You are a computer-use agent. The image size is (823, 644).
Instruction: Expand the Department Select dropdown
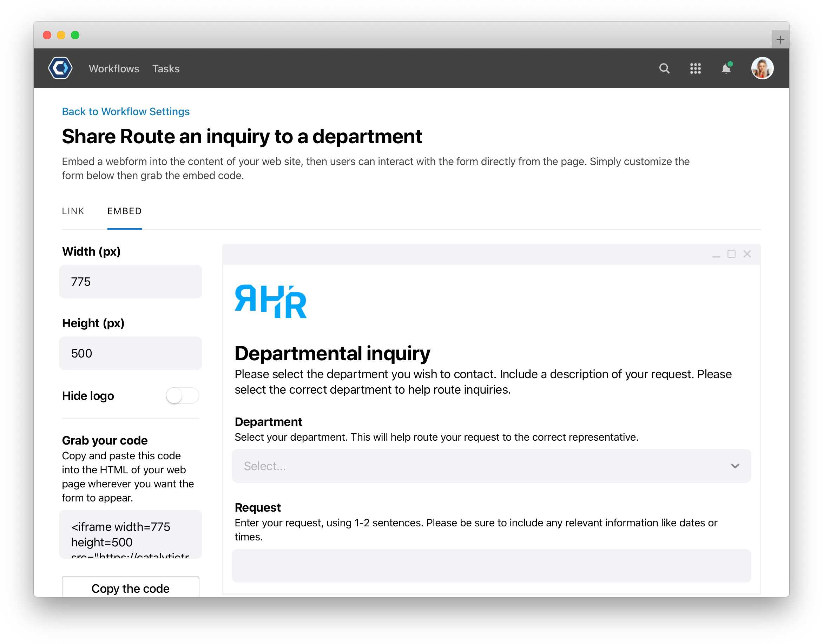491,466
